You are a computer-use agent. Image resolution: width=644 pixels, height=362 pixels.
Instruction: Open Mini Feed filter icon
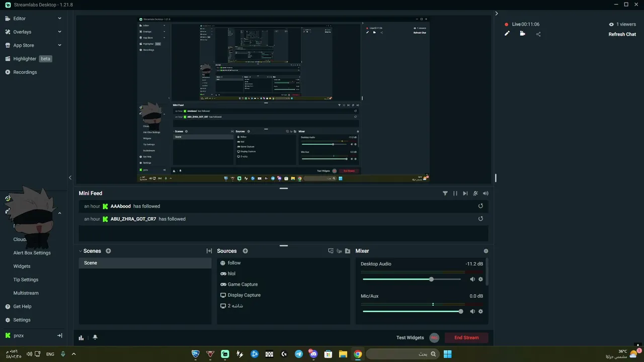coord(445,193)
